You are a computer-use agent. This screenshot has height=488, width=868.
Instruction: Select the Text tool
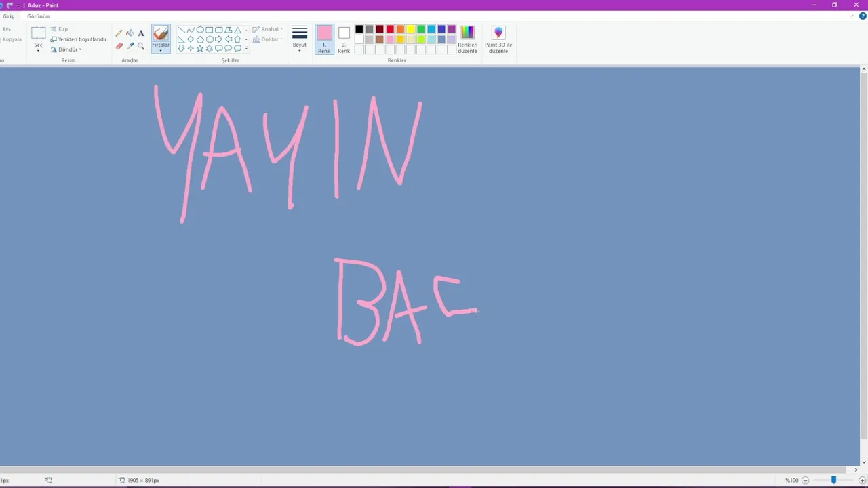[141, 33]
